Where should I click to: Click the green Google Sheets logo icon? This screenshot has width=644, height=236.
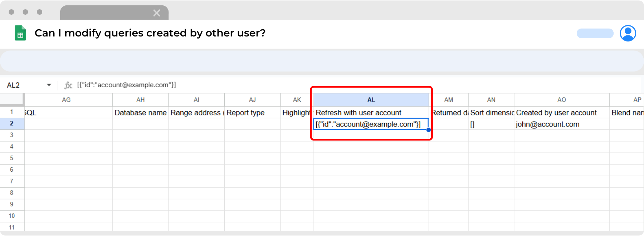click(x=20, y=33)
